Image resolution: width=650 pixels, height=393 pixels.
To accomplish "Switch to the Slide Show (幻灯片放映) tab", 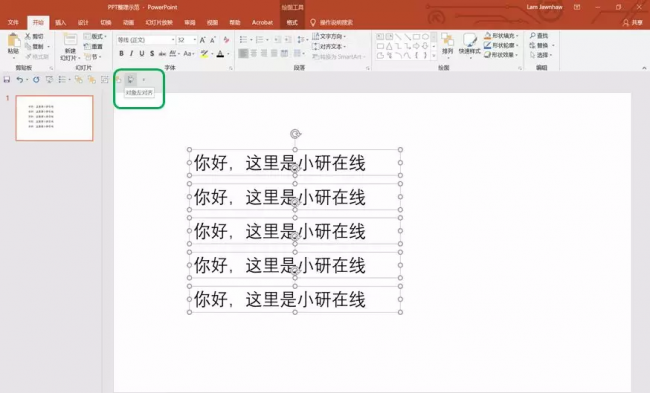I will coord(159,22).
